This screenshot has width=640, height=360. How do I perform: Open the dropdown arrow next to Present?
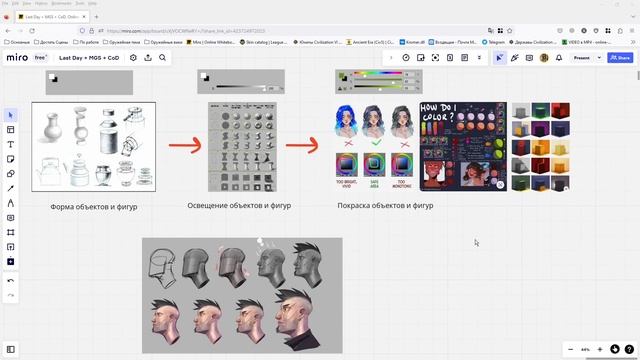coord(599,58)
